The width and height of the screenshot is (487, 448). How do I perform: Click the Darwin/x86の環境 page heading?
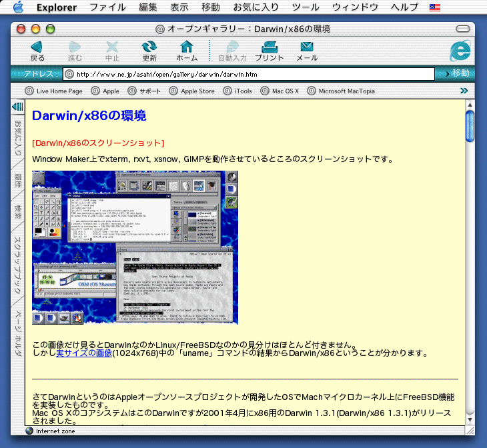[x=89, y=115]
